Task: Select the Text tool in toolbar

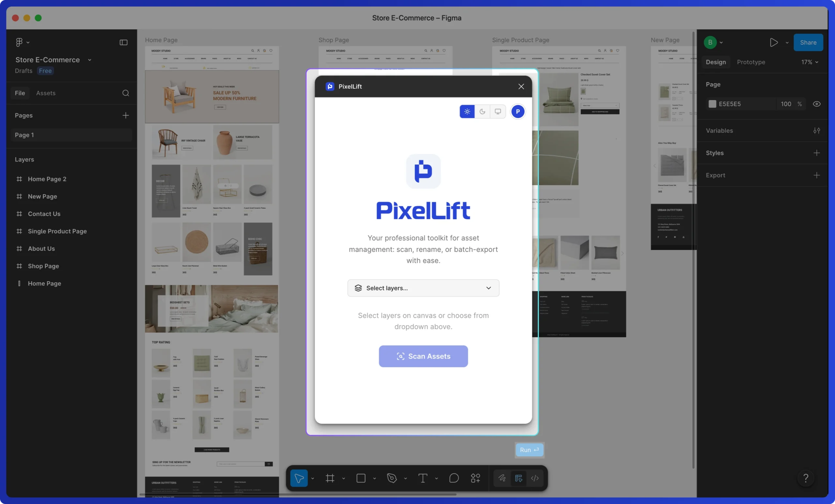Action: [x=423, y=478]
